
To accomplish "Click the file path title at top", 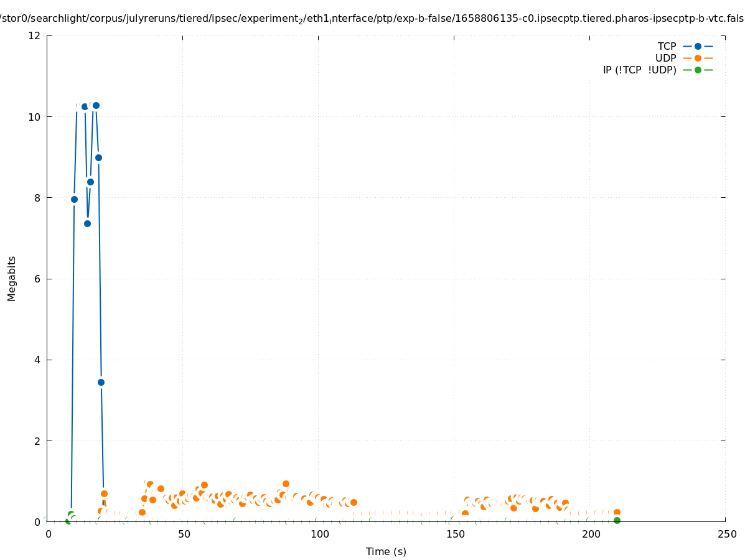I will pos(372,19).
